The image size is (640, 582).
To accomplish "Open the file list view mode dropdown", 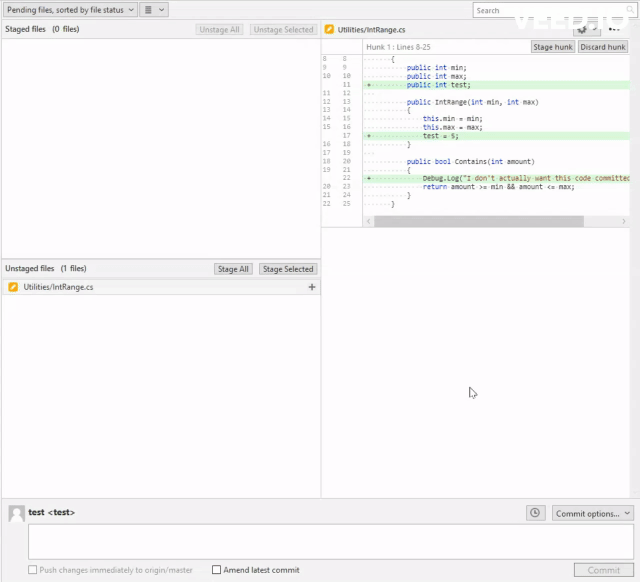I will coord(154,10).
